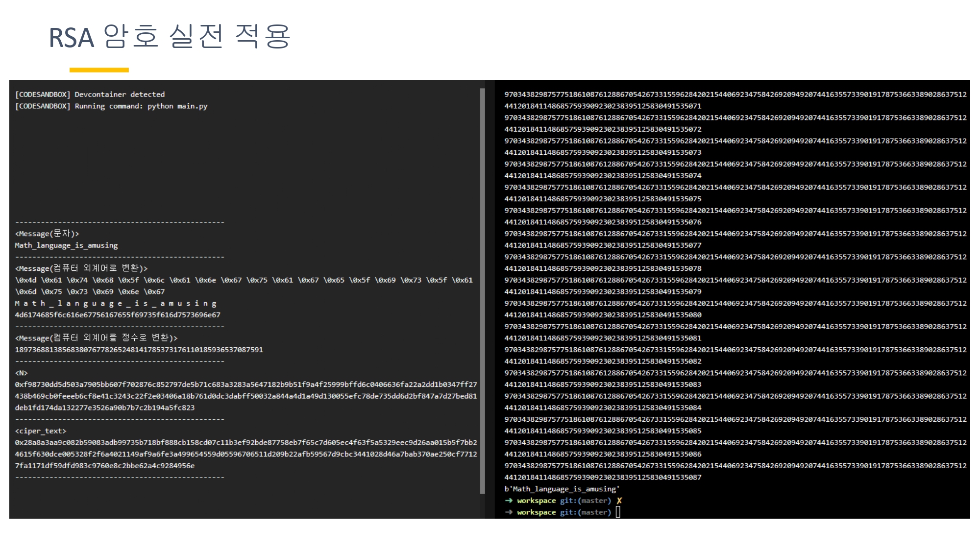Viewport: 980px width, 551px height.
Task: Click the number line ending in 535087
Action: (603, 477)
